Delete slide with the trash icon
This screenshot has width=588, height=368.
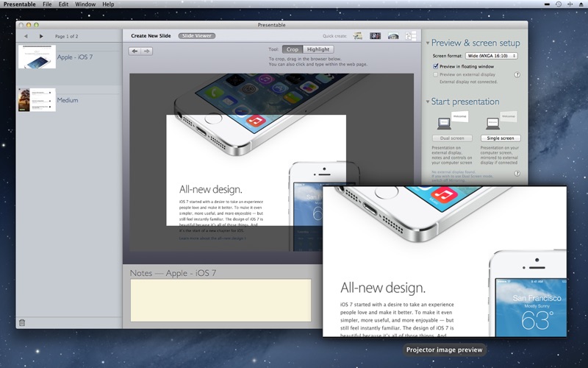coord(22,322)
